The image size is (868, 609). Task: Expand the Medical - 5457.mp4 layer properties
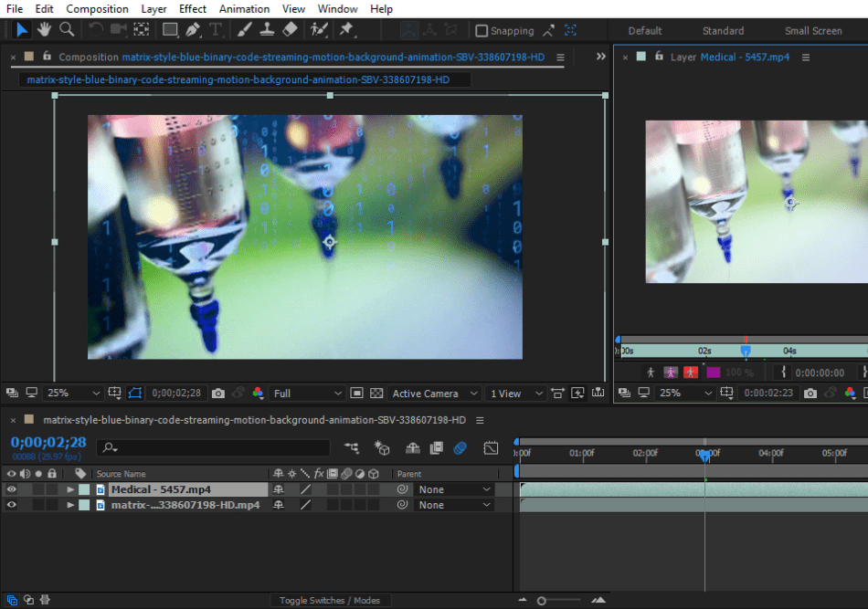coord(70,489)
